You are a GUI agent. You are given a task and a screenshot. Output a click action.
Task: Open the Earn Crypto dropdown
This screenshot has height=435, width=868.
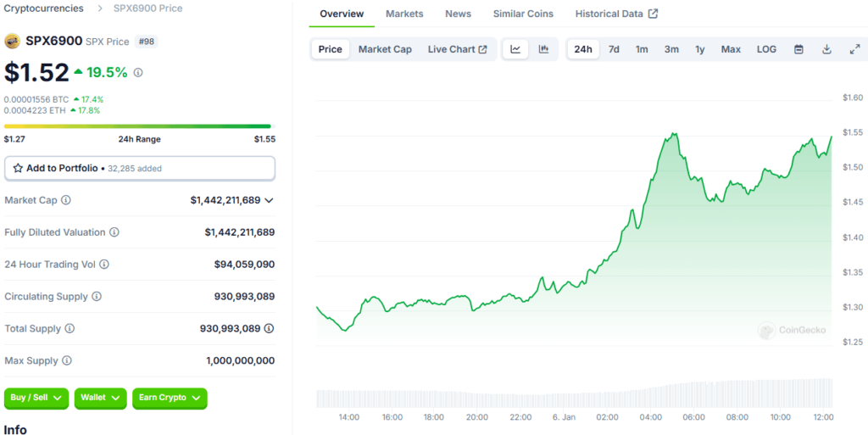click(170, 398)
